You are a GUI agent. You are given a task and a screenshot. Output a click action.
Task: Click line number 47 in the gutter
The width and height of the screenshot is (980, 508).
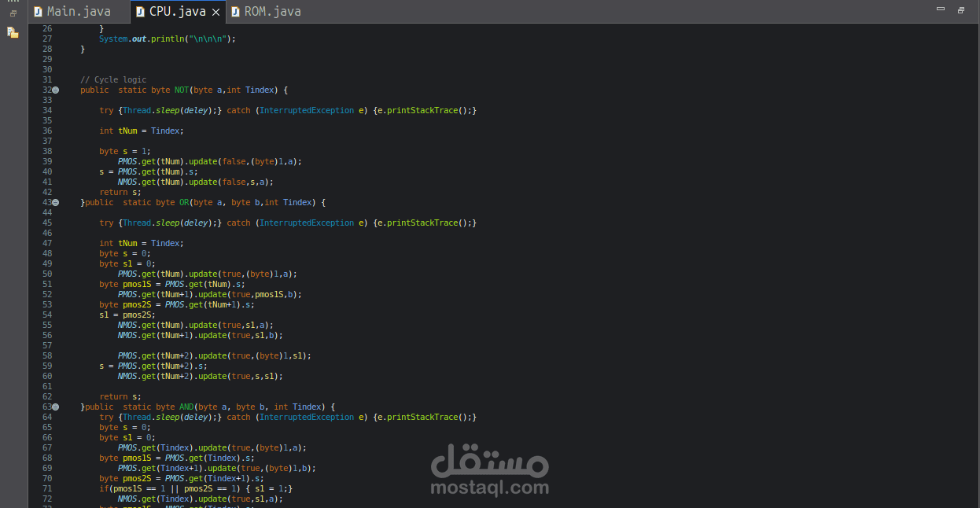pyautogui.click(x=47, y=243)
